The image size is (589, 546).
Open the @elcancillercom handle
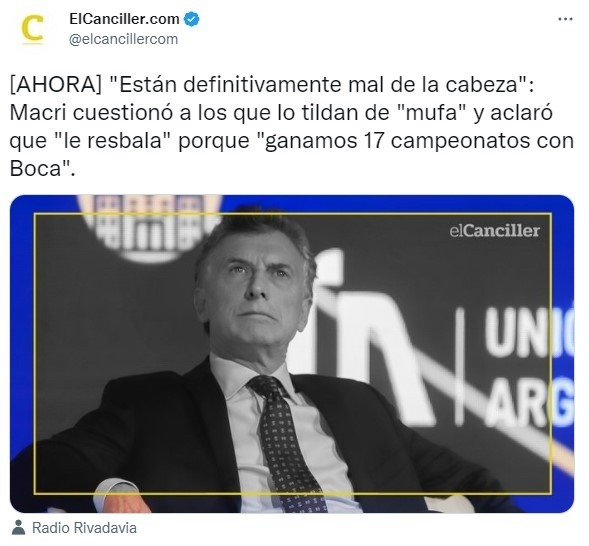(124, 39)
